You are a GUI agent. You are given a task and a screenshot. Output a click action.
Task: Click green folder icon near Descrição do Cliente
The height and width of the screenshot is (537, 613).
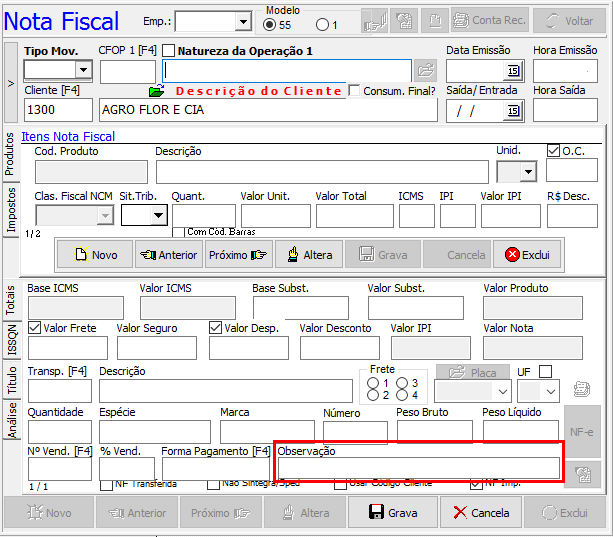156,92
